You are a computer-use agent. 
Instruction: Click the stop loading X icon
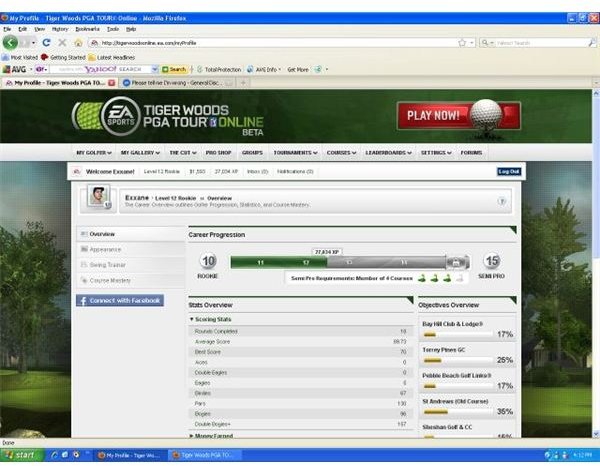[x=62, y=42]
